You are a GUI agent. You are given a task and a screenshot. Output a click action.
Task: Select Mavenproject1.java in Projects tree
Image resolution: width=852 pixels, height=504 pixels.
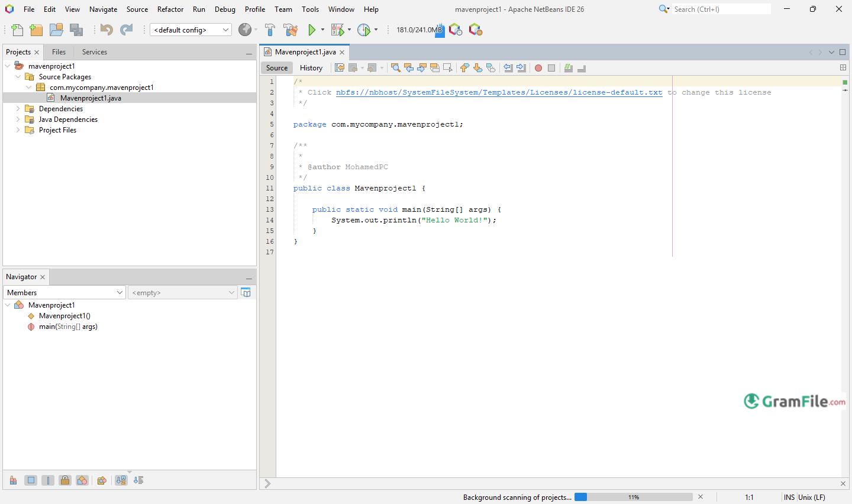[x=91, y=98]
